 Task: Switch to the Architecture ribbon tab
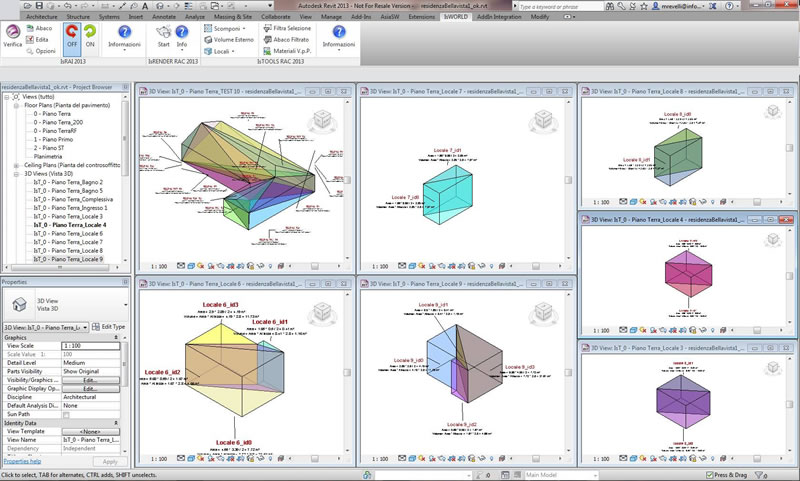41,17
